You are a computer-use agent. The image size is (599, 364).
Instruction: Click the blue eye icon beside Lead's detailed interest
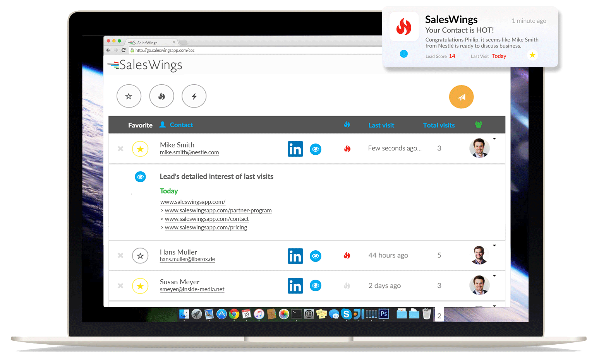click(x=140, y=177)
